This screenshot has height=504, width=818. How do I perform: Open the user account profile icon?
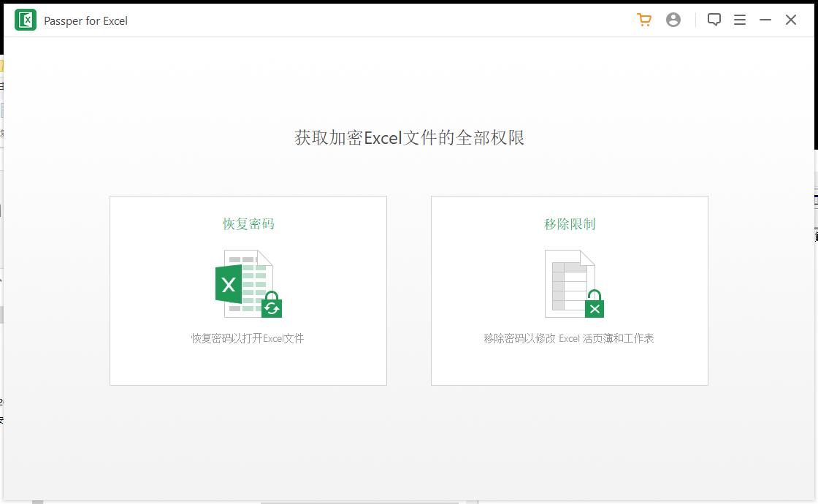pos(673,20)
